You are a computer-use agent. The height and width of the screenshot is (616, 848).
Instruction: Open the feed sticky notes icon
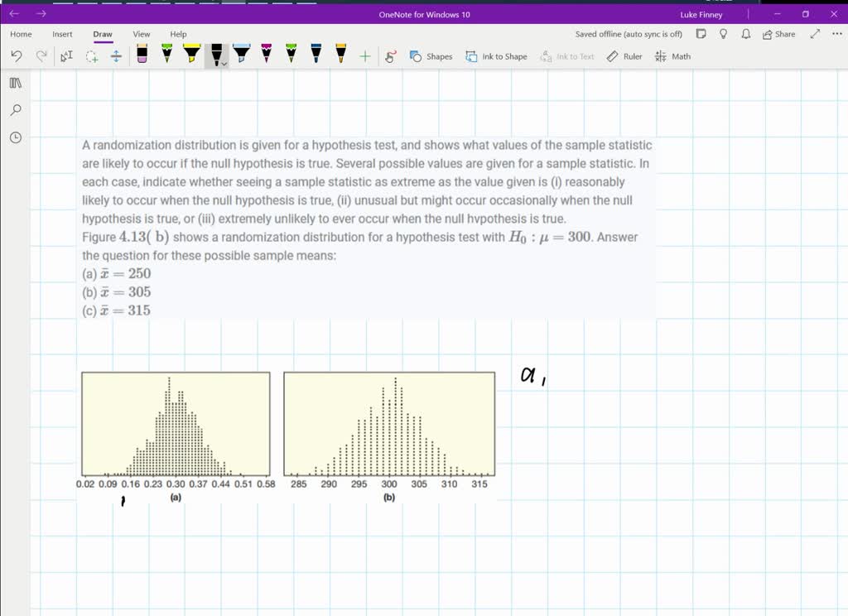coord(701,33)
